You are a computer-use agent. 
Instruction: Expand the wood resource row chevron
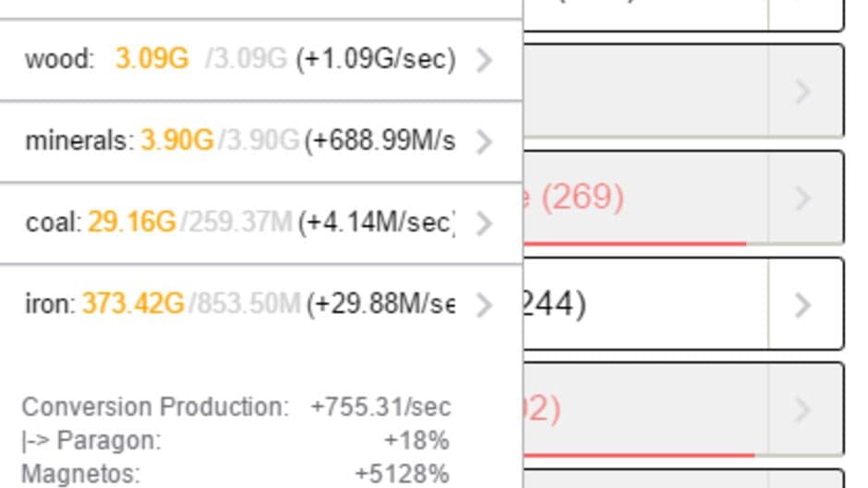point(484,60)
